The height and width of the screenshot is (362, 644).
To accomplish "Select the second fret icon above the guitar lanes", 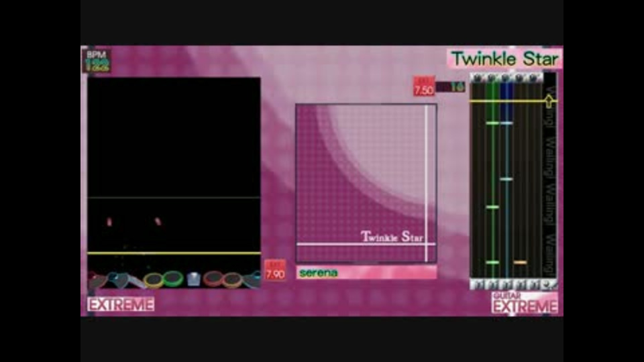I will tap(492, 78).
